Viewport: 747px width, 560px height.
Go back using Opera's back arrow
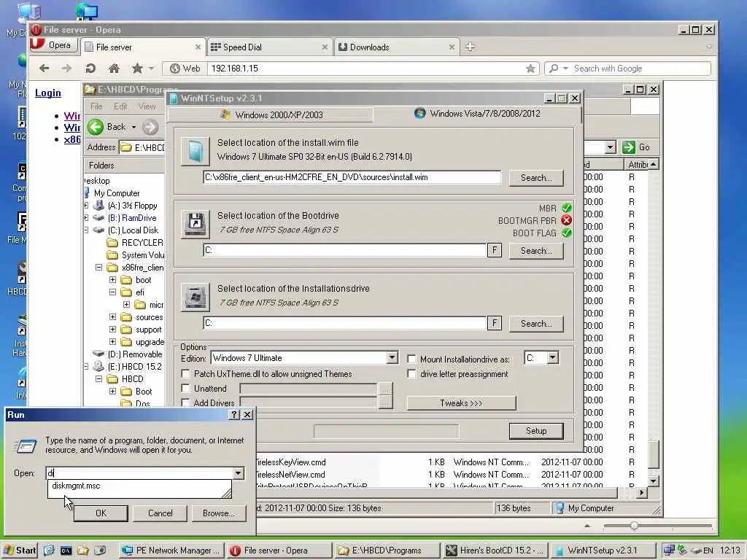(x=44, y=68)
